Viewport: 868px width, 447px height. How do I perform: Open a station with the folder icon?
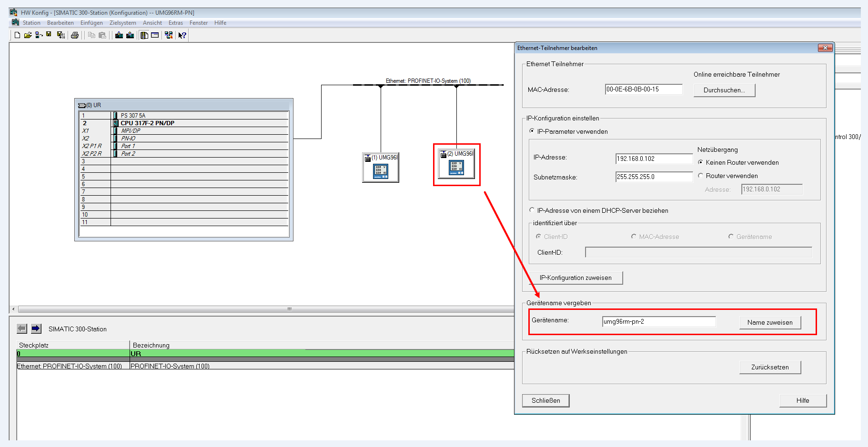tap(28, 35)
